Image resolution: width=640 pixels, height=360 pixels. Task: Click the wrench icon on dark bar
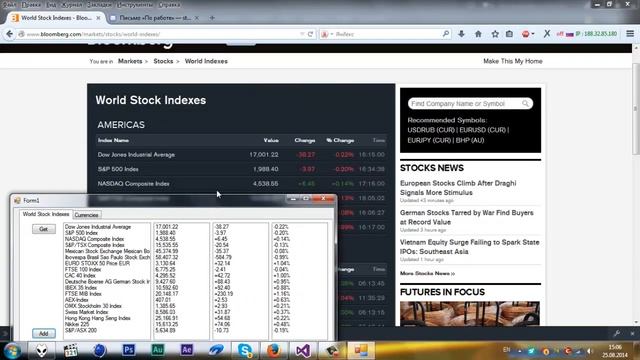[617, 333]
